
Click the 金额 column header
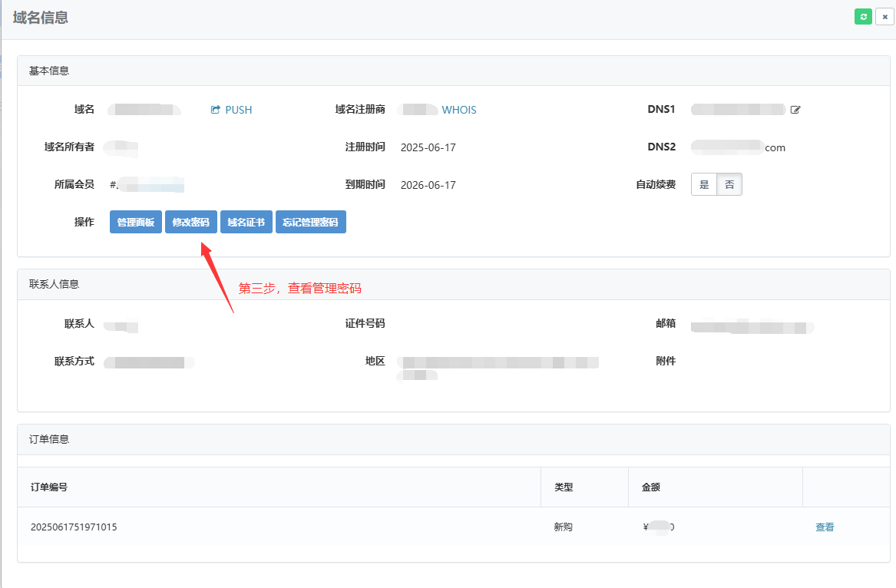(x=651, y=487)
